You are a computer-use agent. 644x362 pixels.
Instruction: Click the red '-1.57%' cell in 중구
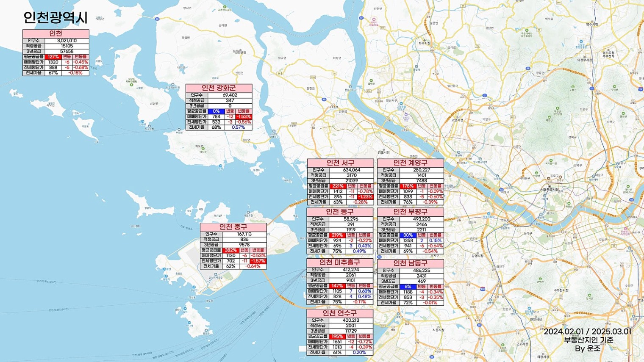click(258, 261)
